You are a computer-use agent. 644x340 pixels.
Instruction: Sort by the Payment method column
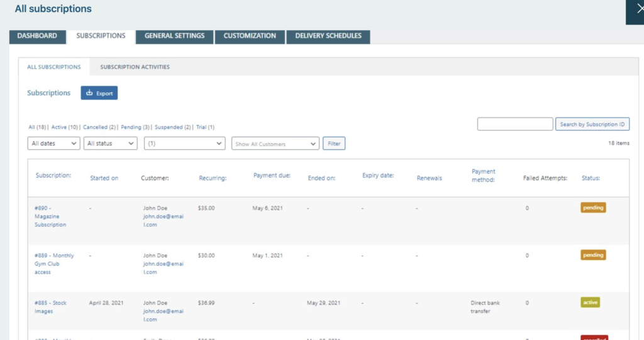coord(484,176)
